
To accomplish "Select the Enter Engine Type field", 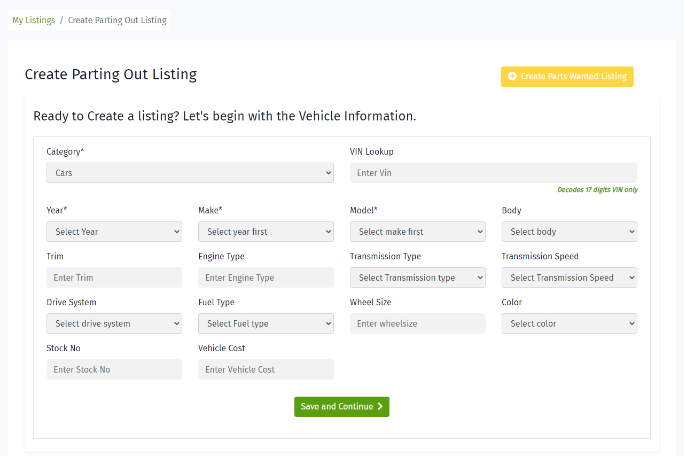I will click(x=265, y=278).
